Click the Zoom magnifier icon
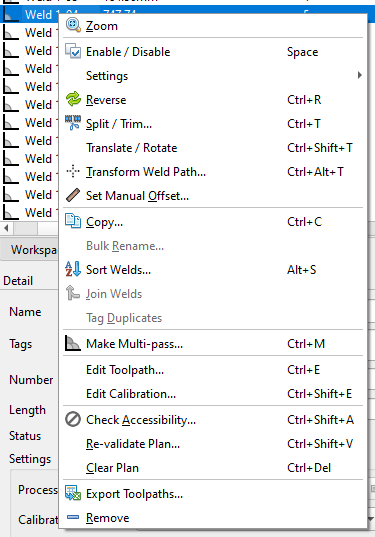Screen dimensions: 375x537 tap(73, 25)
